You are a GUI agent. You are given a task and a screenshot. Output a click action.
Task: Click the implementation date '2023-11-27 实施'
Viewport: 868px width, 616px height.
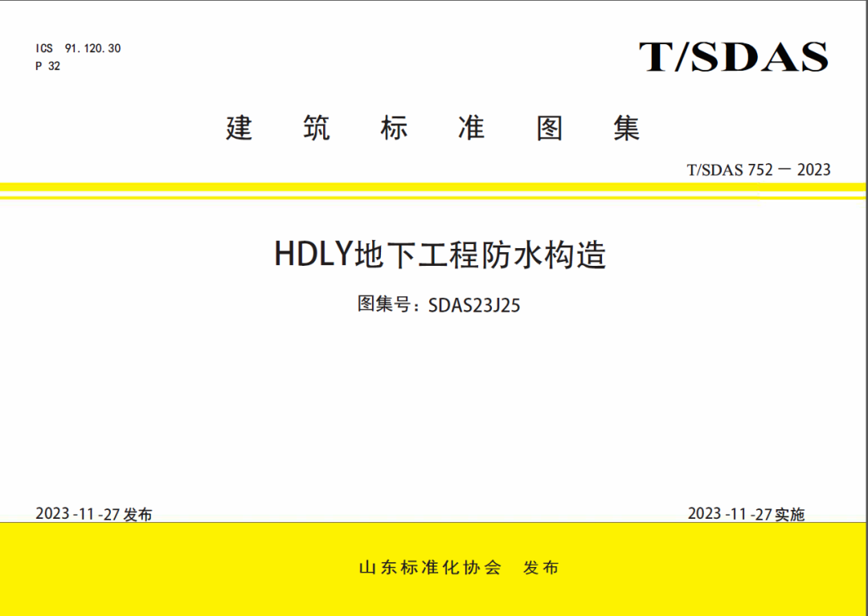[746, 514]
